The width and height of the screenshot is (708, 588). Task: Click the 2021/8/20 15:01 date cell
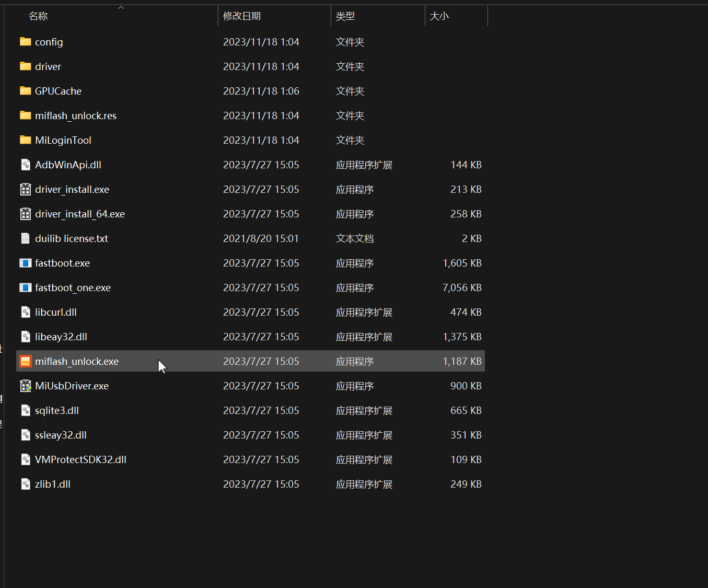(261, 238)
